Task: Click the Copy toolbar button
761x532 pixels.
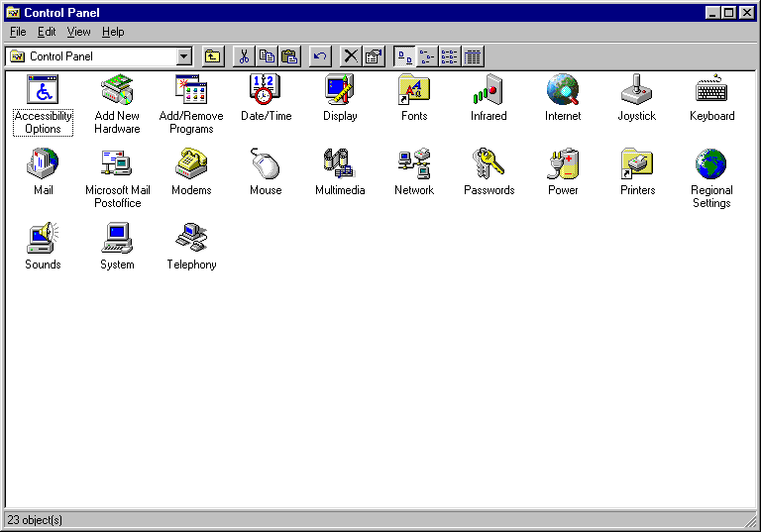Action: click(267, 56)
